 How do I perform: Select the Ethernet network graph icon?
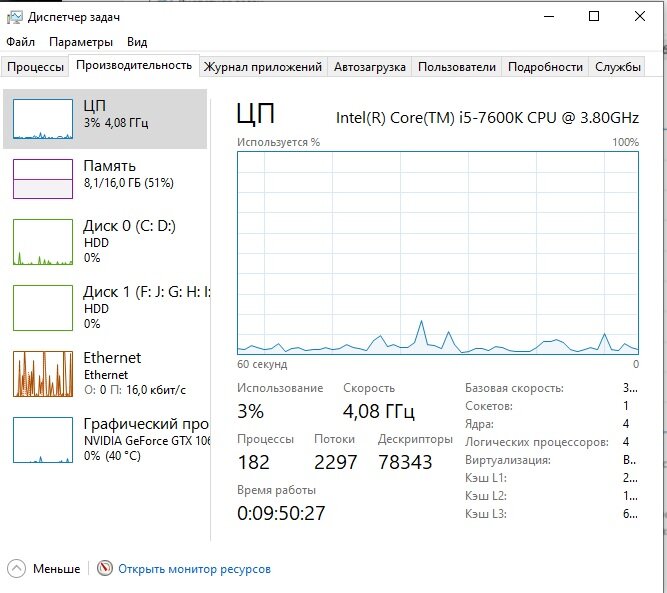tap(43, 373)
